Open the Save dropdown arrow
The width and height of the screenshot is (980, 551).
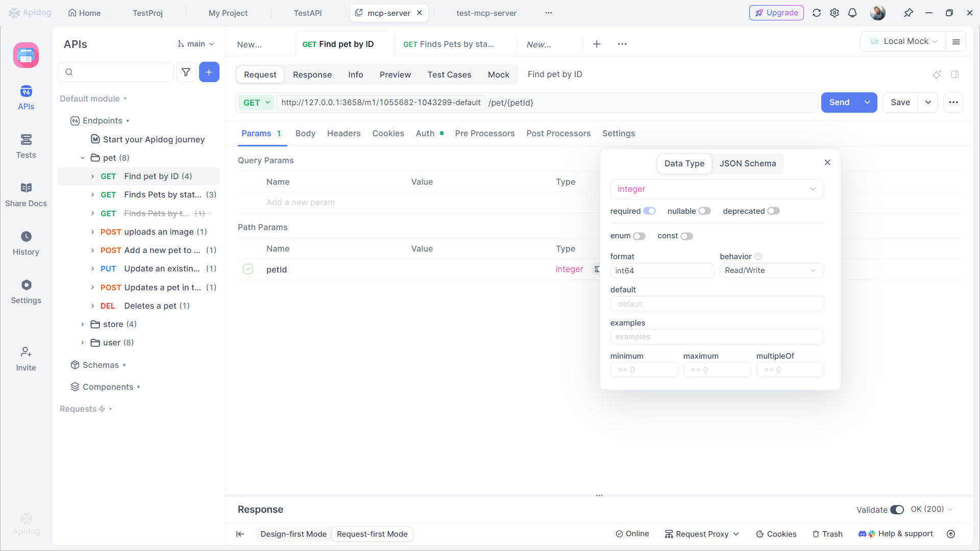[x=928, y=103]
